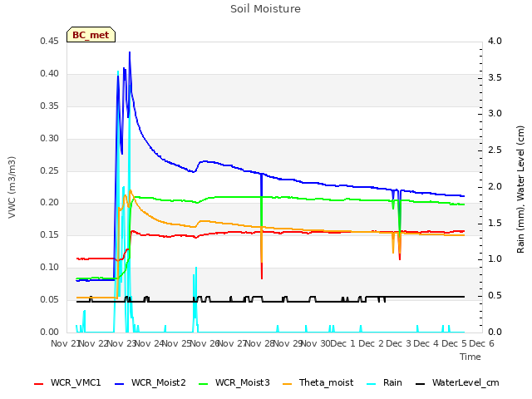Click the BC_met annotation label
The image size is (532, 399).
pyautogui.click(x=91, y=35)
